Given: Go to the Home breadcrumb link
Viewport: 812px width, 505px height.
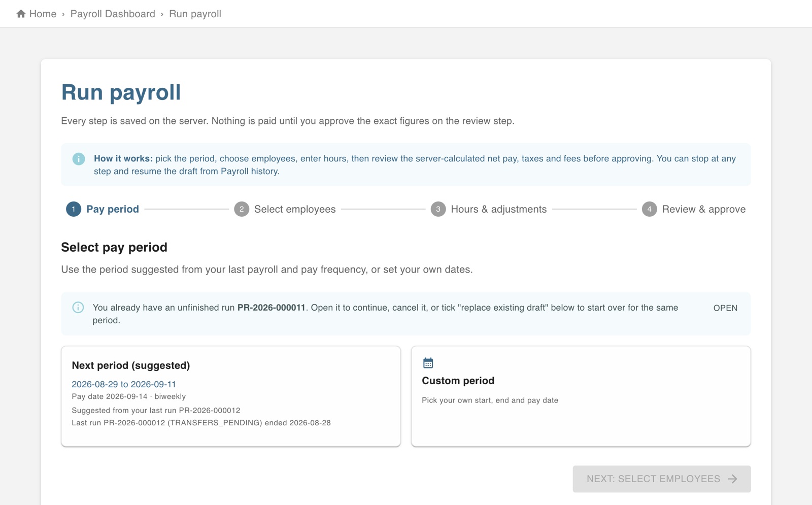Looking at the screenshot, I should coord(37,14).
